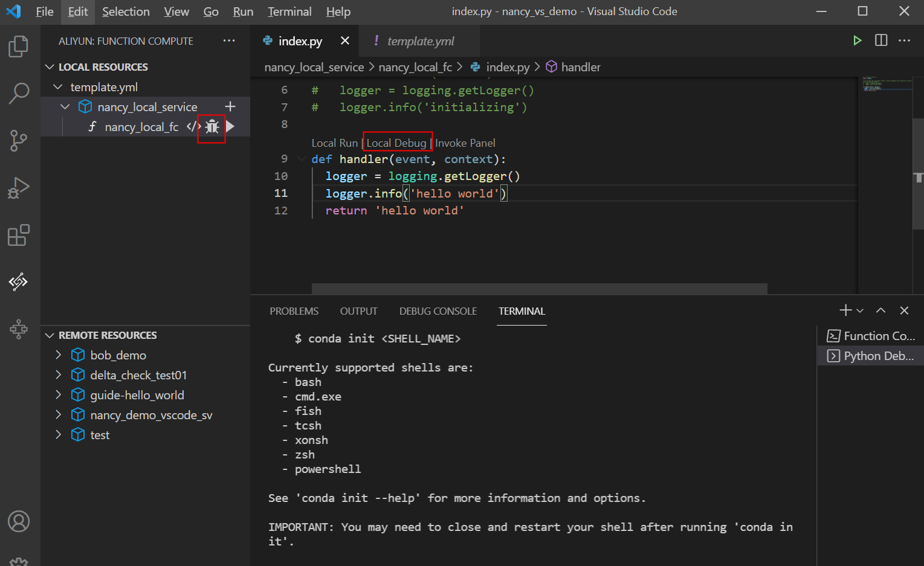Open Source Control view
Image resolution: width=924 pixels, height=566 pixels.
pyautogui.click(x=19, y=141)
